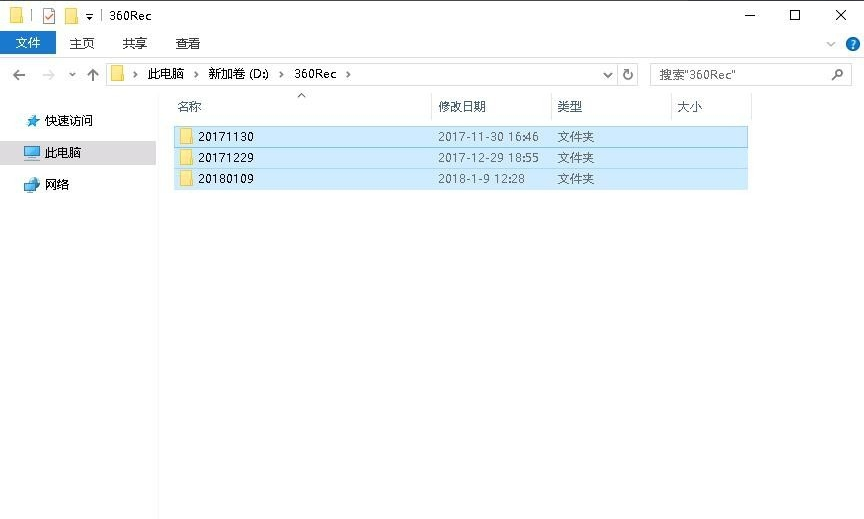The height and width of the screenshot is (519, 864).
Task: Expand the recent locations dropdown arrow
Action: 72,74
